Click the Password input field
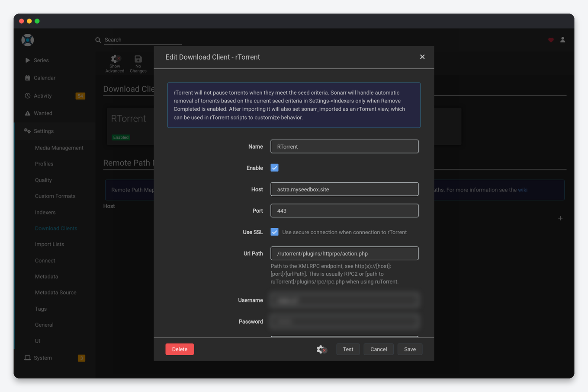 (x=344, y=322)
